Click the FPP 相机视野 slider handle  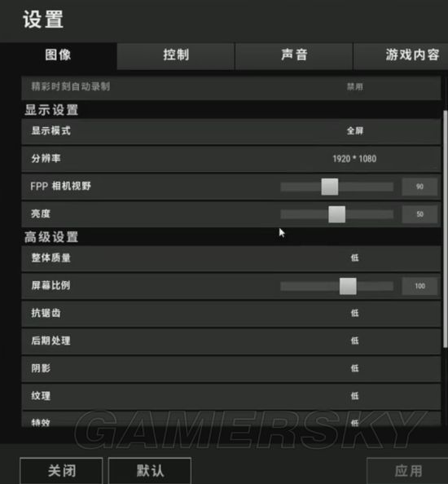(330, 187)
